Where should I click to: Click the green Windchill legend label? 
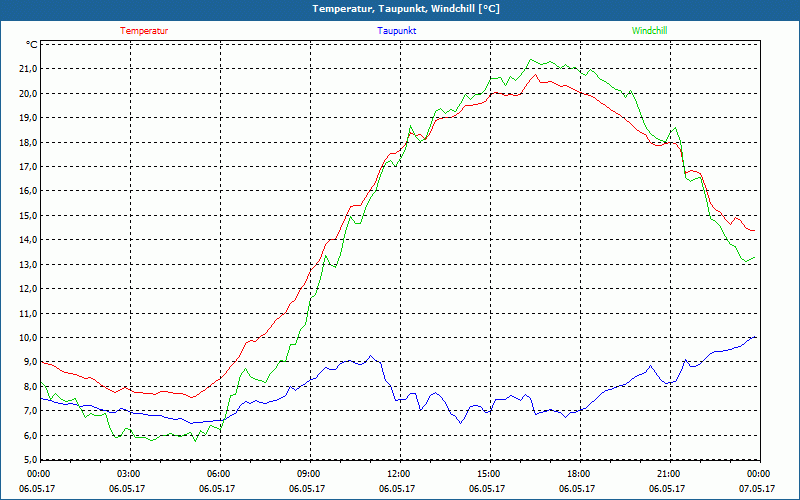[649, 31]
